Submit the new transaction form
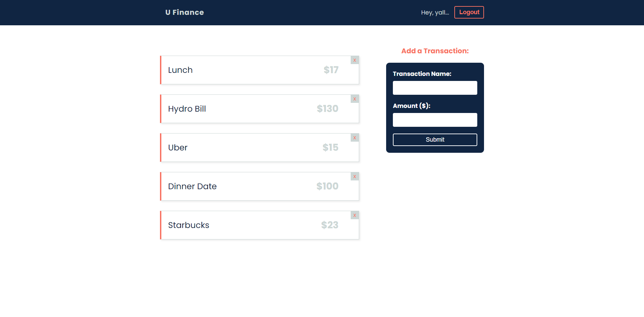Image resolution: width=644 pixels, height=317 pixels. point(435,140)
